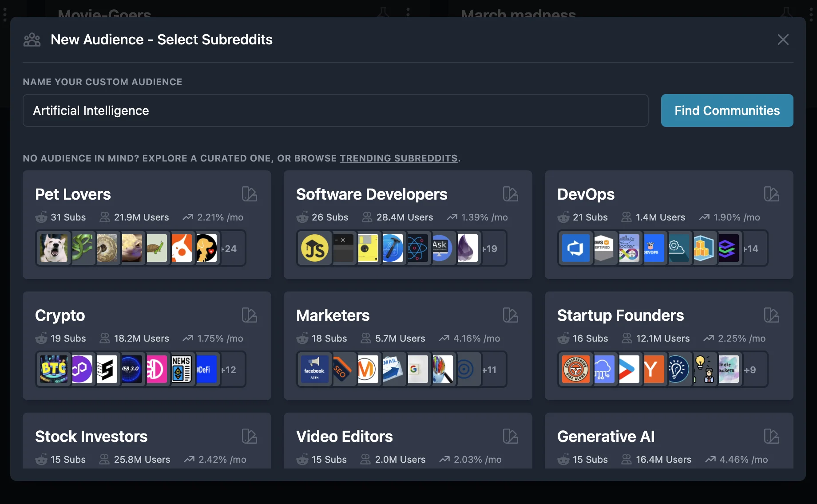
Task: Select the Crypto audience title
Action: point(60,315)
